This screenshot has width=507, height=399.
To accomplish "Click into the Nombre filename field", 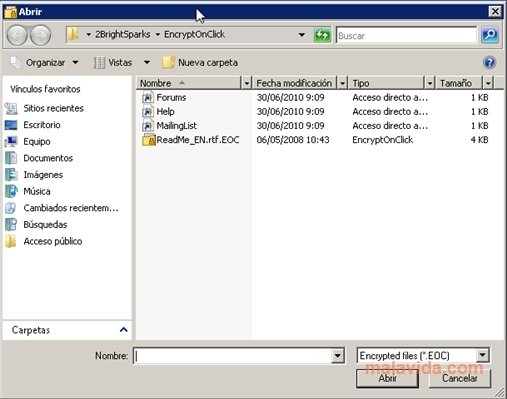I will (233, 356).
